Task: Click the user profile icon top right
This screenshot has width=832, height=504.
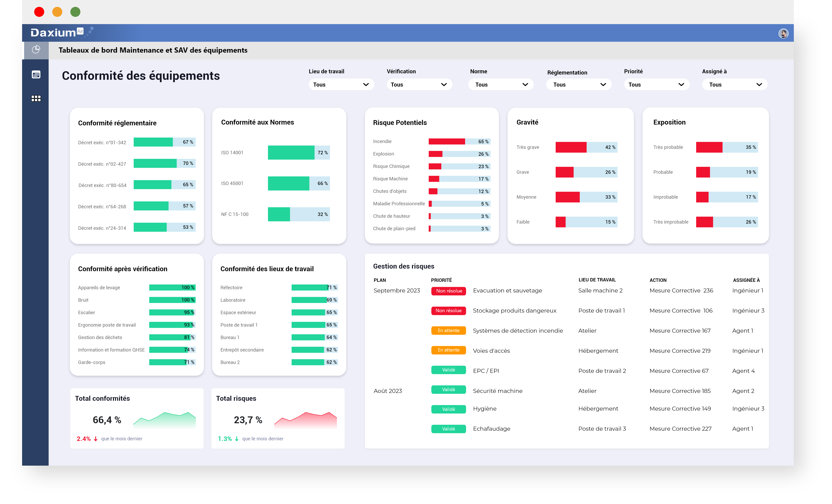Action: (x=784, y=33)
